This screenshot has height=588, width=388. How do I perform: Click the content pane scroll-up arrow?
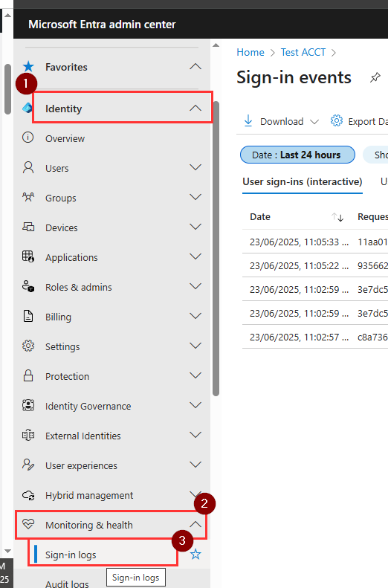point(216,45)
